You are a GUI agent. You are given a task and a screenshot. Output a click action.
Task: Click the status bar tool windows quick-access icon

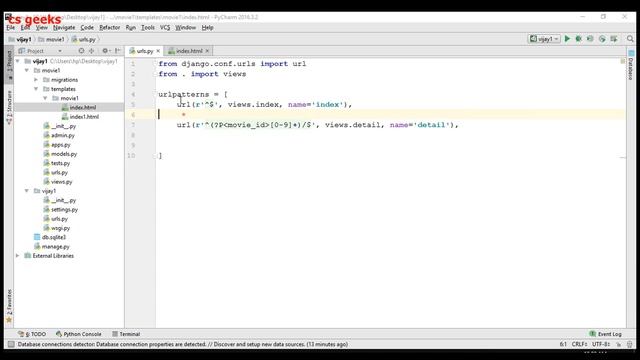pos(11,344)
